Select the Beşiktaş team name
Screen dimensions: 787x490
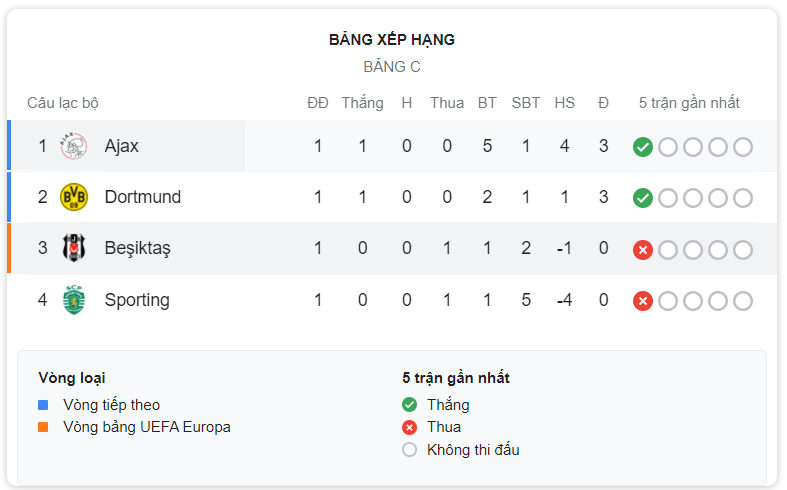click(138, 248)
